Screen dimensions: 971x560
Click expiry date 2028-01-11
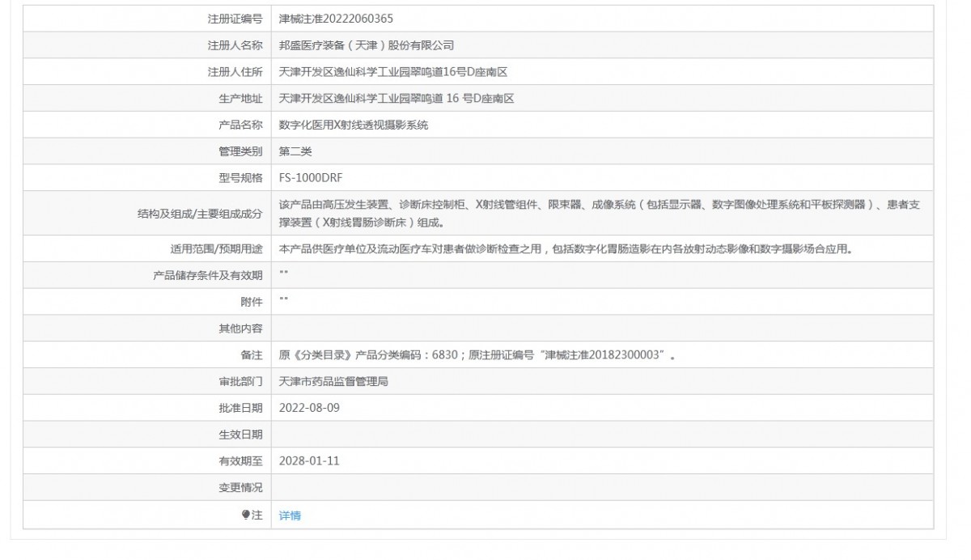(x=309, y=460)
